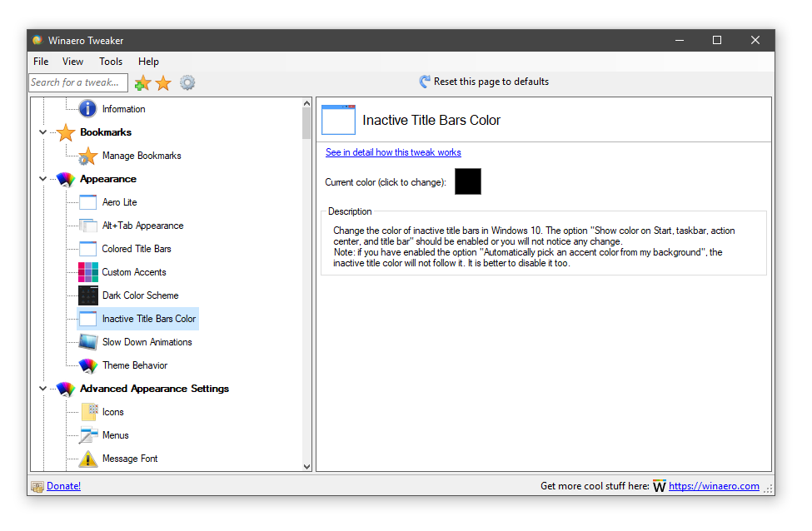Click the Inactive Title Bars Color tree icon
Image resolution: width=812 pixels, height=531 pixels.
87,319
